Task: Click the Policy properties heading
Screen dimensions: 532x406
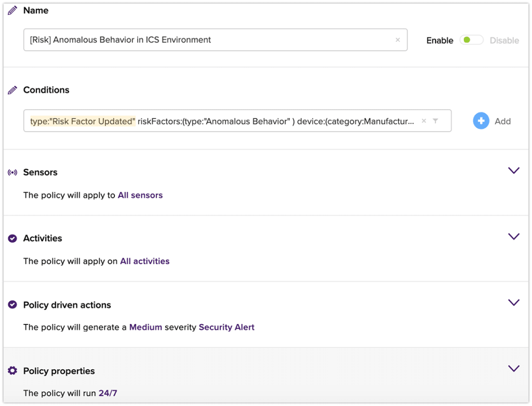Action: click(x=59, y=371)
